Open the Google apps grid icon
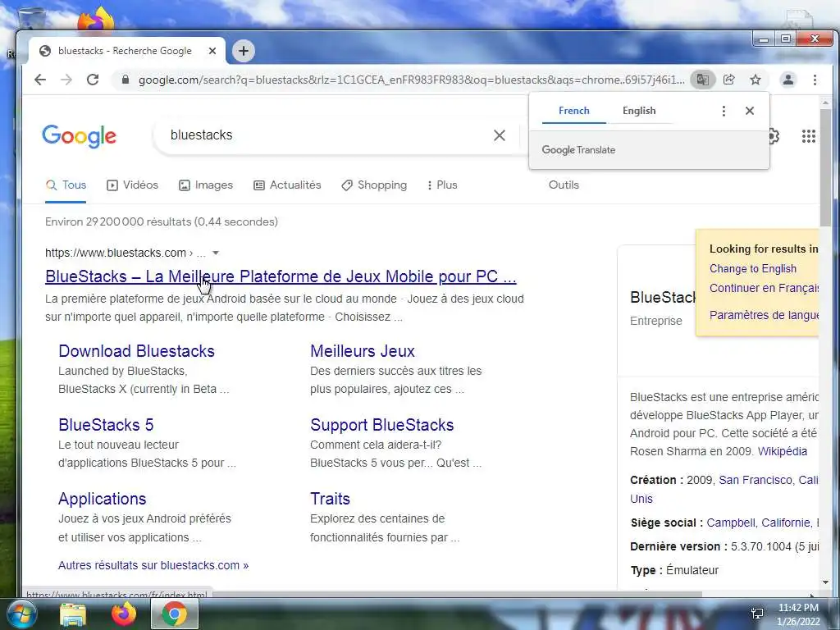The image size is (840, 630). [x=808, y=136]
